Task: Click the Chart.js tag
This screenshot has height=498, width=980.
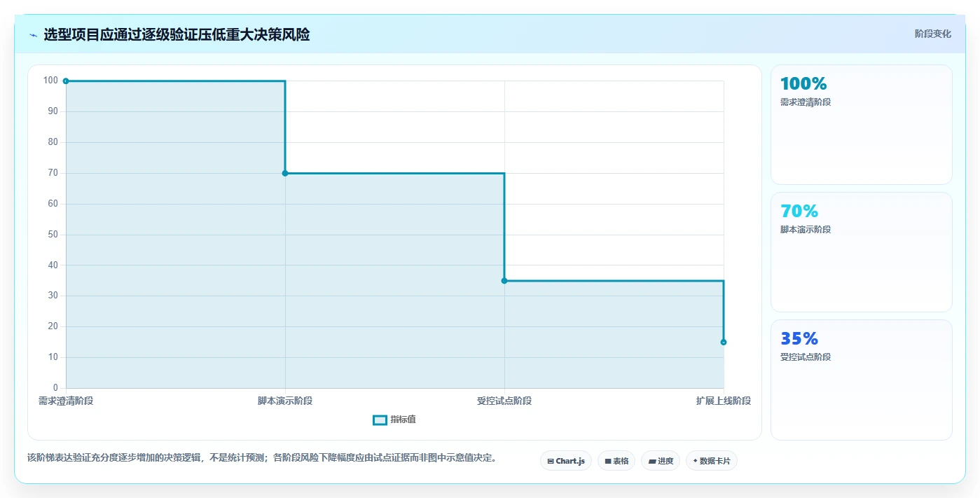Action: 566,461
